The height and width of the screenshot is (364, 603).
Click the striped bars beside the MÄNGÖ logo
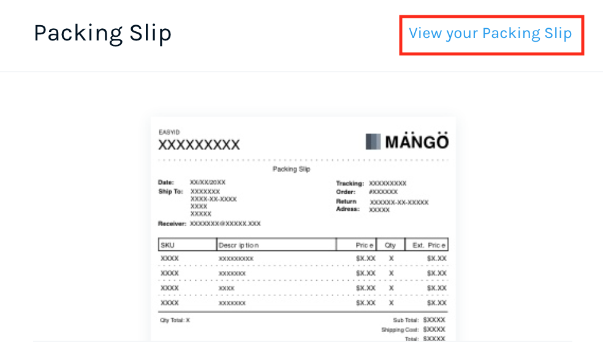pos(374,140)
